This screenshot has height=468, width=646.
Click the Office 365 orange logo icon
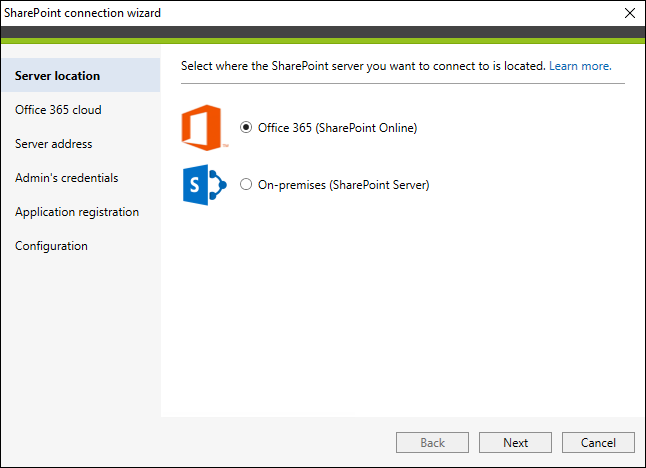[203, 128]
